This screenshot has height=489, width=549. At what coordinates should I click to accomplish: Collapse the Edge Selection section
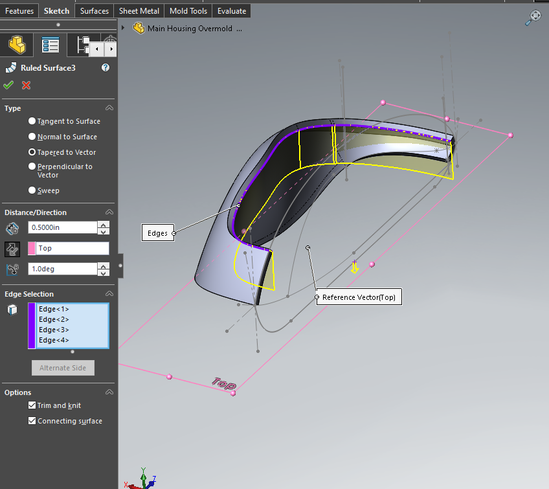pos(109,293)
